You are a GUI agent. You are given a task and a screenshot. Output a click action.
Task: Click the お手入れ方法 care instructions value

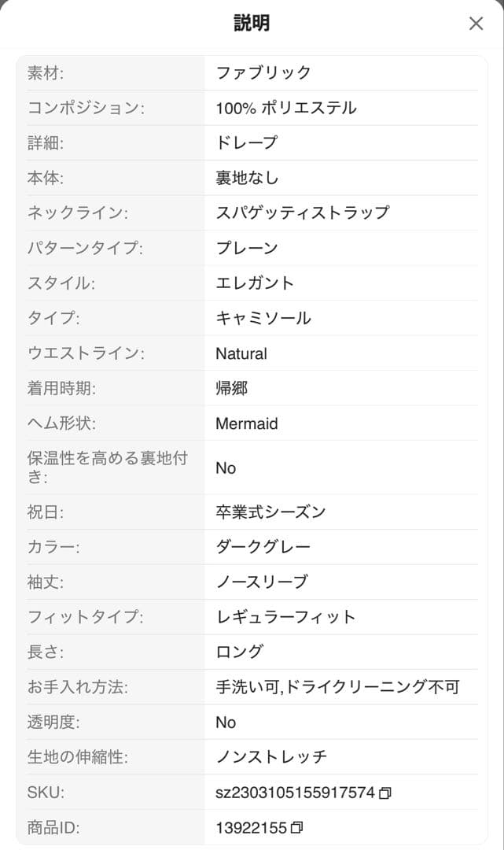(337, 687)
